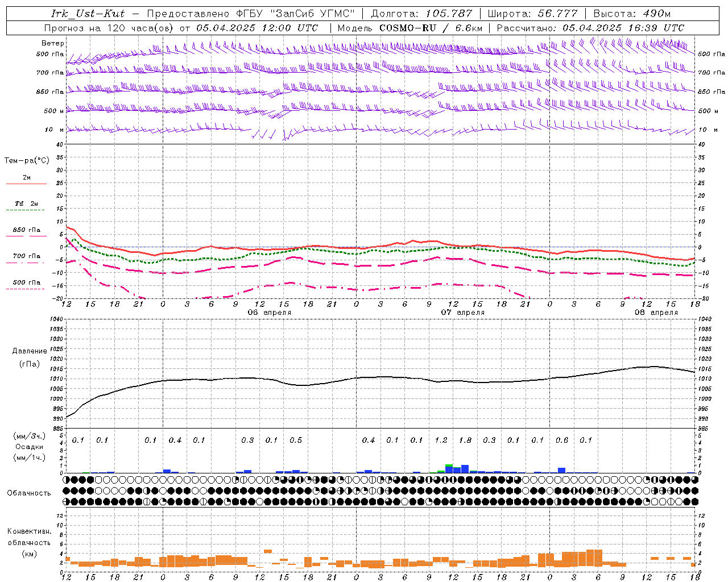Click the "Td 2м" dew point legend entry
The width and height of the screenshot is (728, 582).
[x=27, y=203]
